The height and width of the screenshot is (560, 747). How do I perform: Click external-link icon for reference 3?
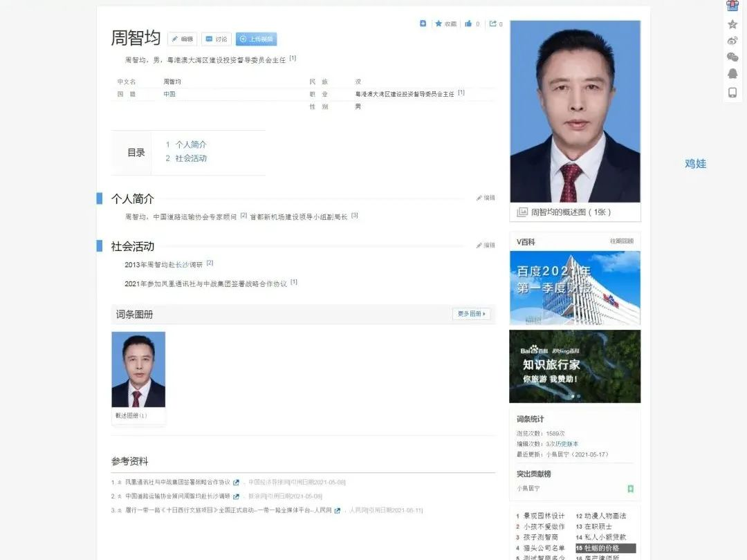tap(338, 511)
